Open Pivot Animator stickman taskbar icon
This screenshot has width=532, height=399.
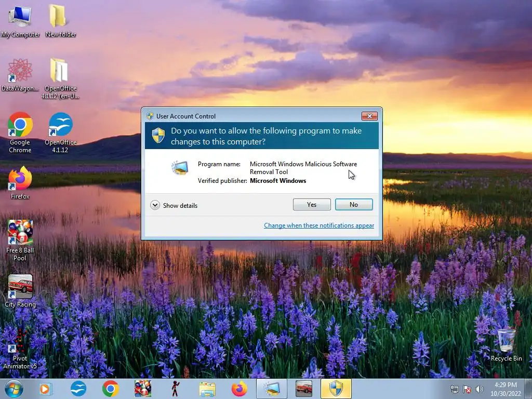176,389
